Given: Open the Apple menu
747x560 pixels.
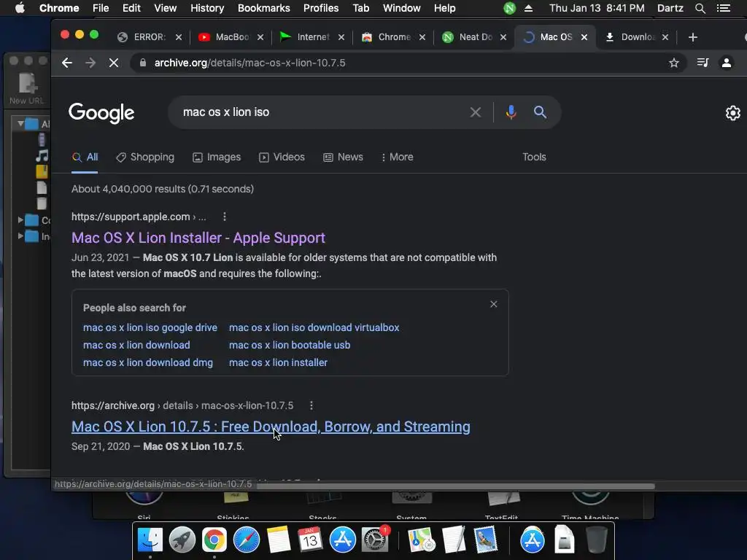Looking at the screenshot, I should 20,8.
